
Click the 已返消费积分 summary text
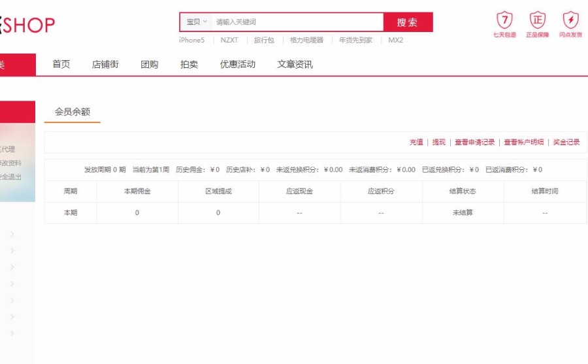(x=514, y=170)
